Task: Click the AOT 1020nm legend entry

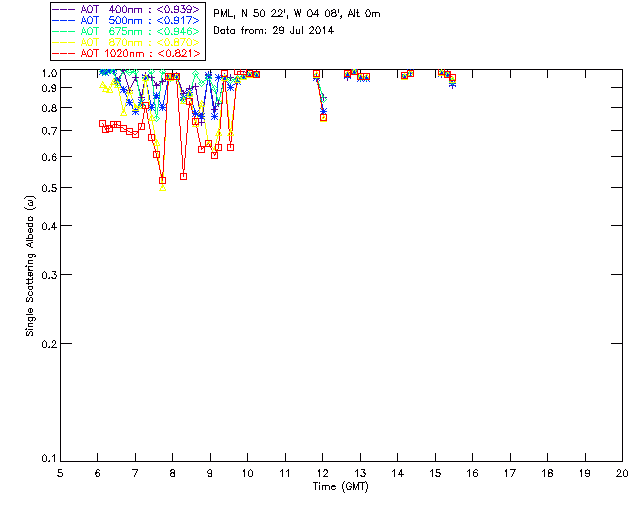Action: point(127,53)
